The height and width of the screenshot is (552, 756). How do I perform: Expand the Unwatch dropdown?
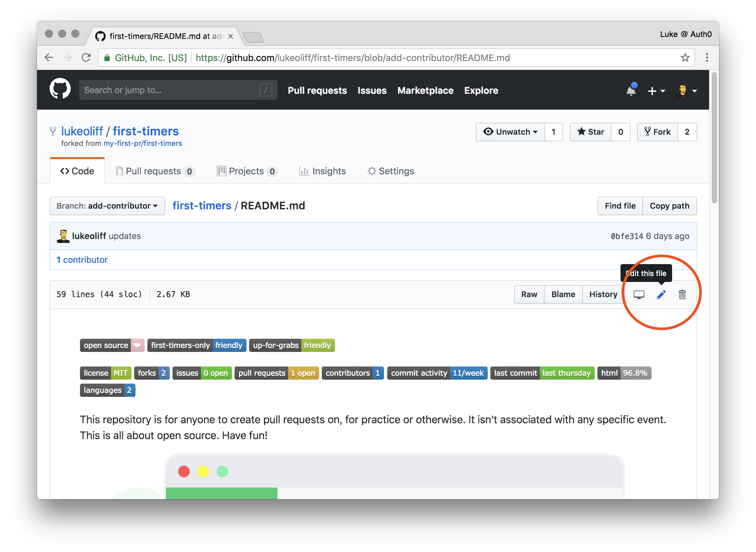(510, 132)
